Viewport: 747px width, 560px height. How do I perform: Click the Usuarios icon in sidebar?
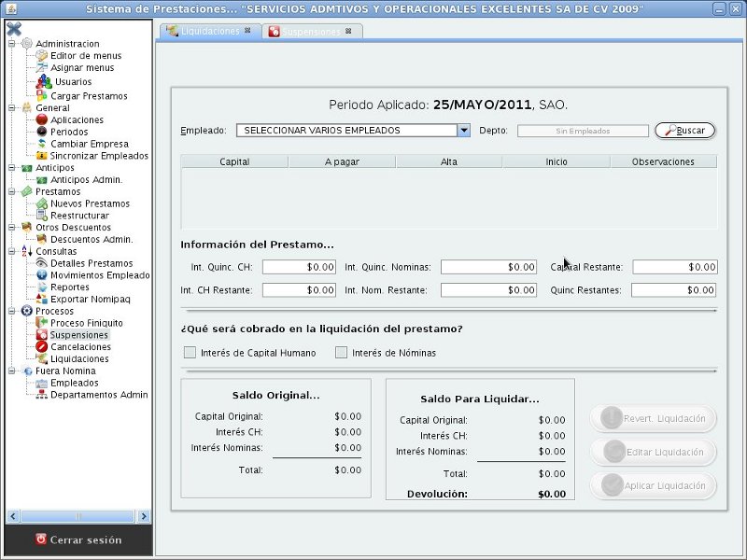[43, 82]
